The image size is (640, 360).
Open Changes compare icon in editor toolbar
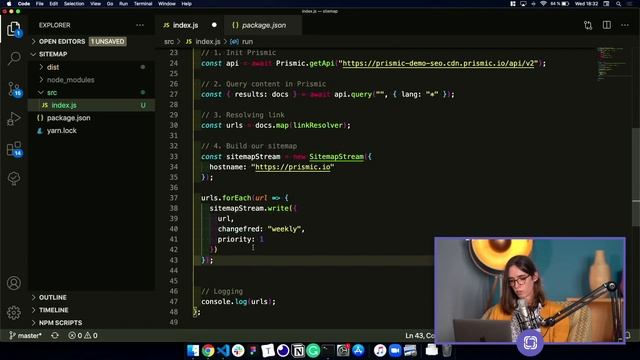click(x=588, y=25)
